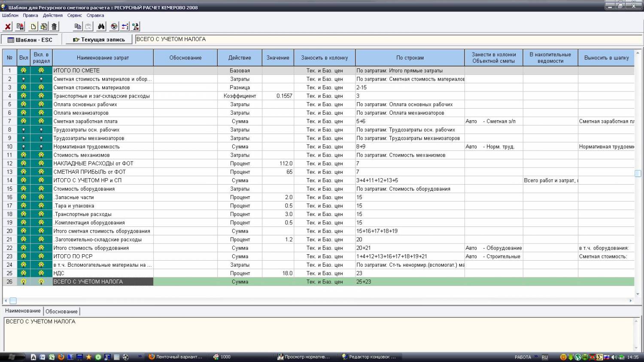Toggle Вкл for Сметная стоимость материалов row 3
Screen dimensions: 644x362
[24, 87]
